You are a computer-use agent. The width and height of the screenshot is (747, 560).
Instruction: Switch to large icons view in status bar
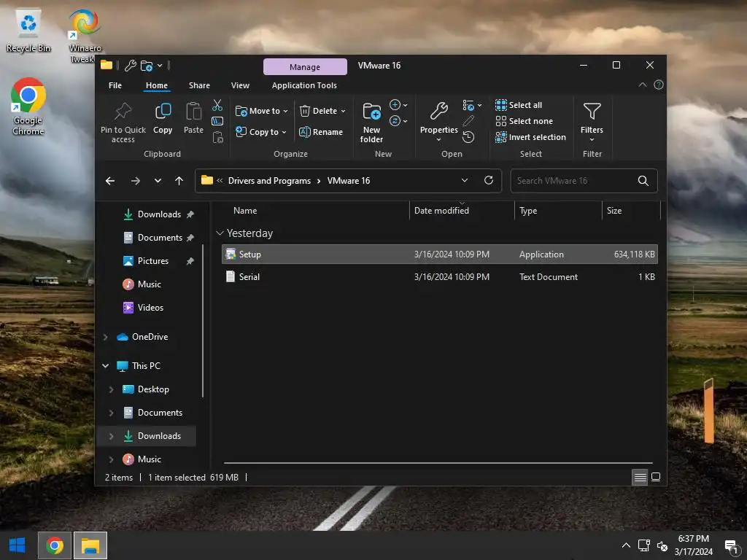click(x=656, y=477)
